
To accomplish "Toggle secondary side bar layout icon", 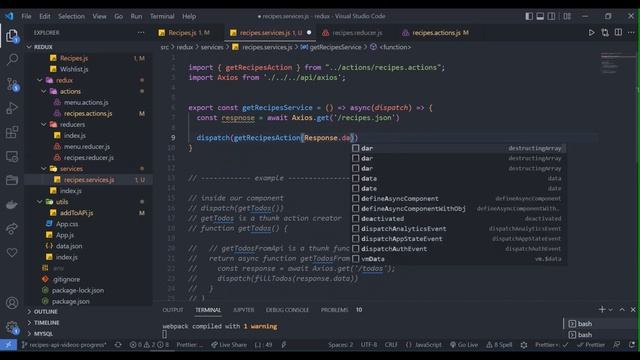I will pyautogui.click(x=551, y=16).
